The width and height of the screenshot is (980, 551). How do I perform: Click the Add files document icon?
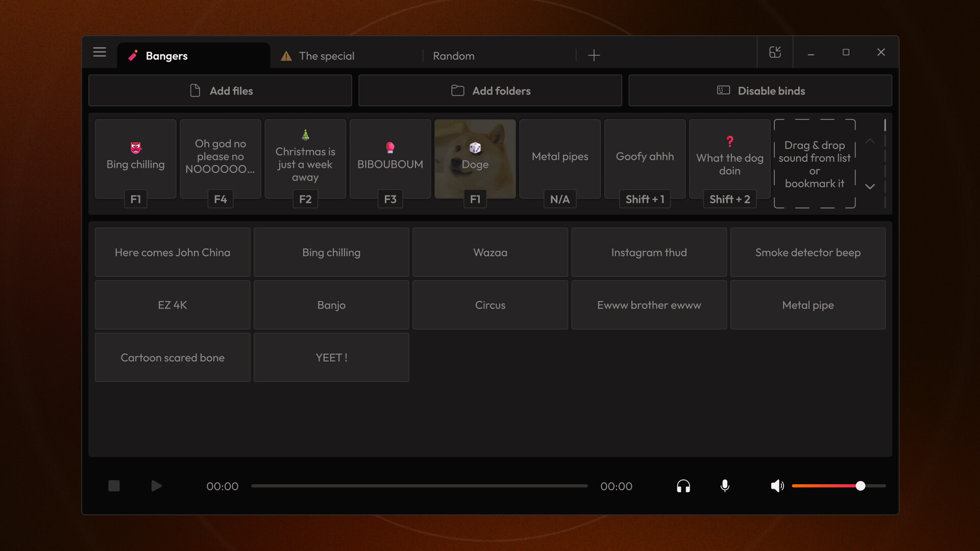point(194,90)
